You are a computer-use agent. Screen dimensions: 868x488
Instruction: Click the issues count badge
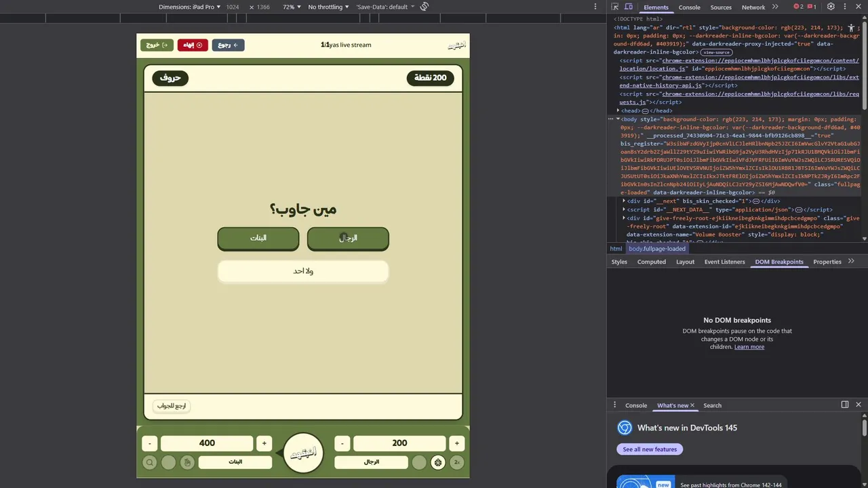[811, 7]
